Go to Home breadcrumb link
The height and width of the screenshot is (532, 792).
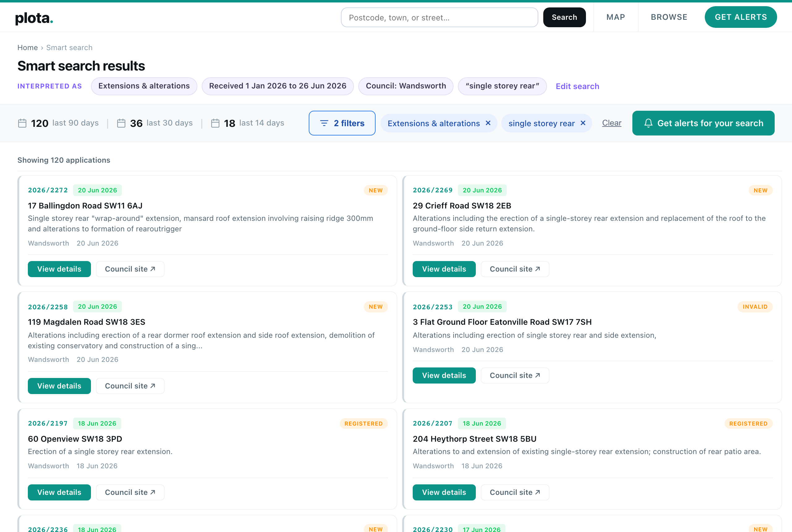tap(28, 48)
